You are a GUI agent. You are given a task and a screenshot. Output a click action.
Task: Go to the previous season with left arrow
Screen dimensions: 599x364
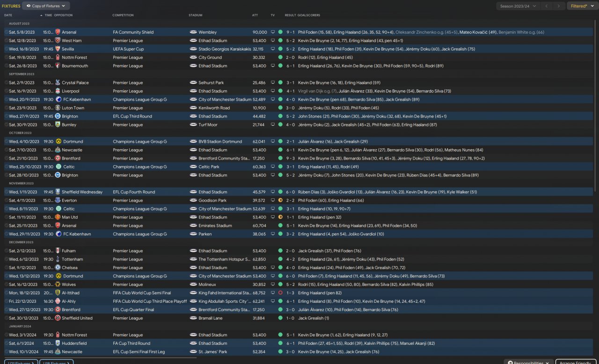point(547,6)
